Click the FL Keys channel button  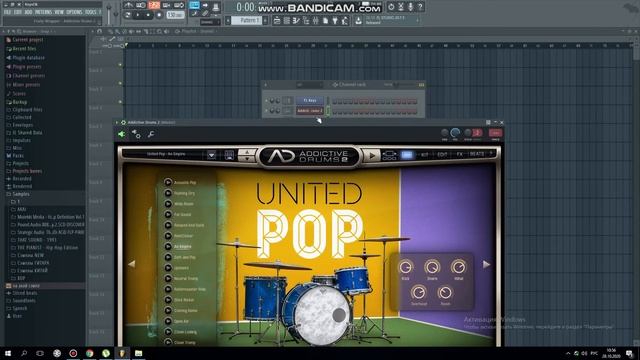point(310,100)
